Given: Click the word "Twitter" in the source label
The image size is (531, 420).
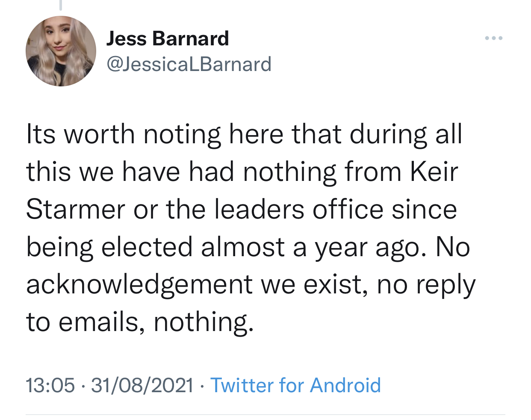Looking at the screenshot, I should (x=242, y=385).
